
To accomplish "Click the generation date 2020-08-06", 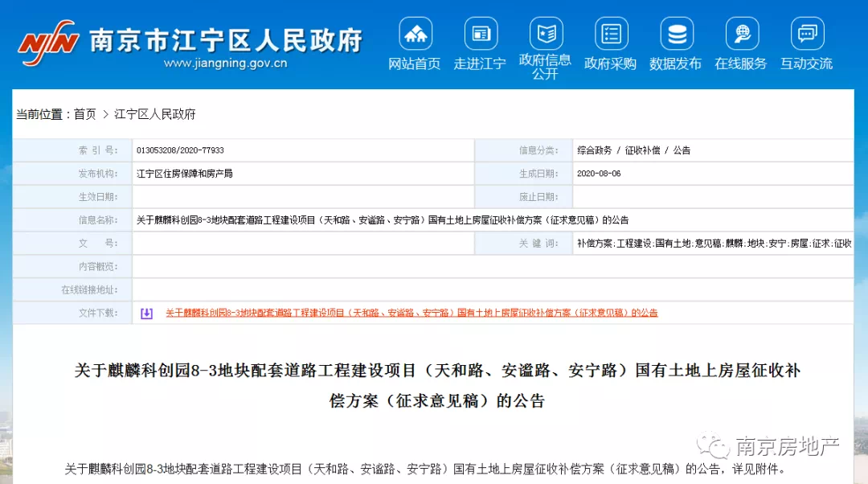I will pos(599,174).
